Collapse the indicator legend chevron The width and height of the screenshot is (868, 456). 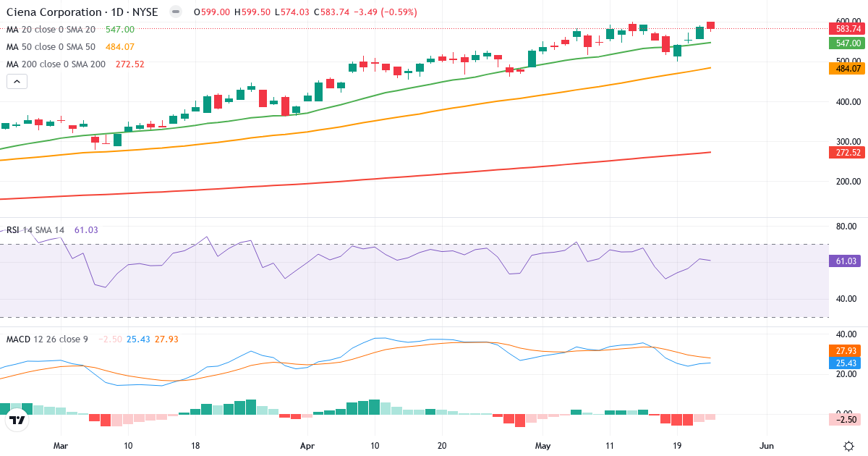[x=17, y=82]
